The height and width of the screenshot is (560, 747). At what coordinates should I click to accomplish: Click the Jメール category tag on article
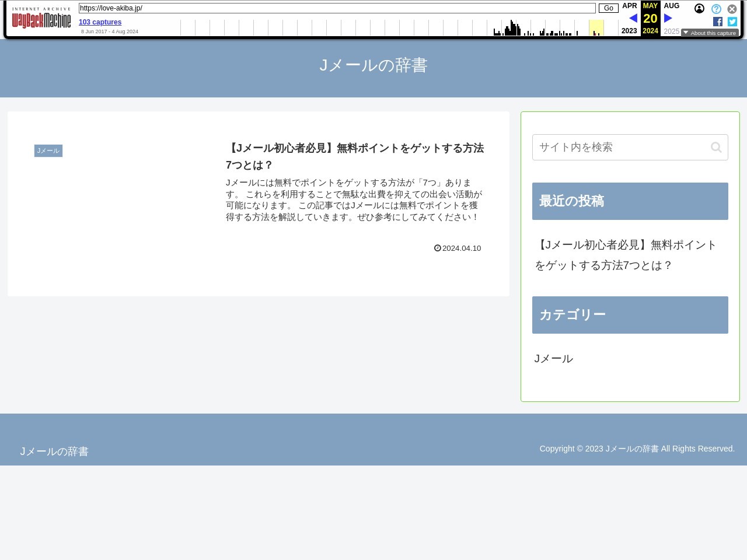click(x=48, y=150)
